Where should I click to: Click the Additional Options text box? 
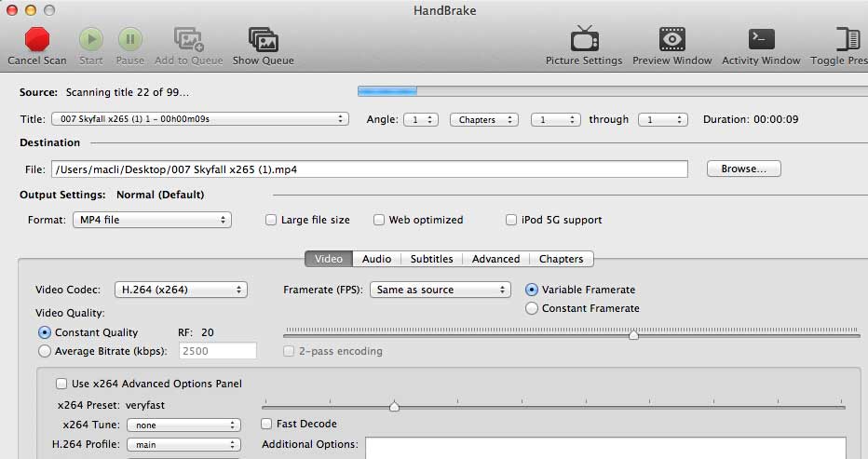tap(605, 448)
